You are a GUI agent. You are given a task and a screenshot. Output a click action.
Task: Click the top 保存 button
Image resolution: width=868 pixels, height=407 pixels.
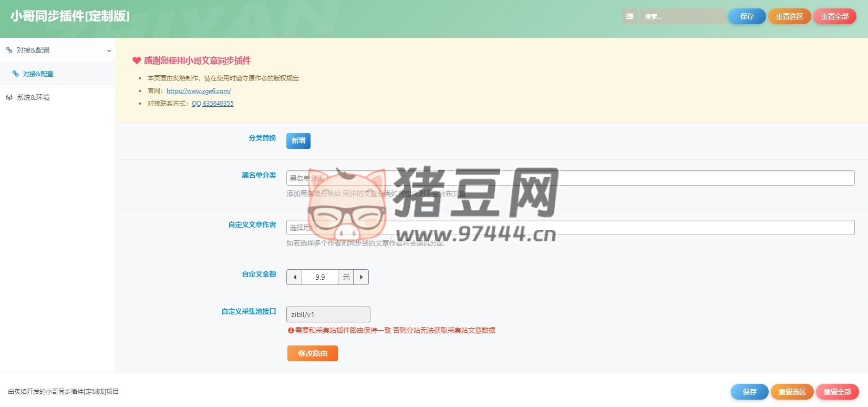pos(747,16)
